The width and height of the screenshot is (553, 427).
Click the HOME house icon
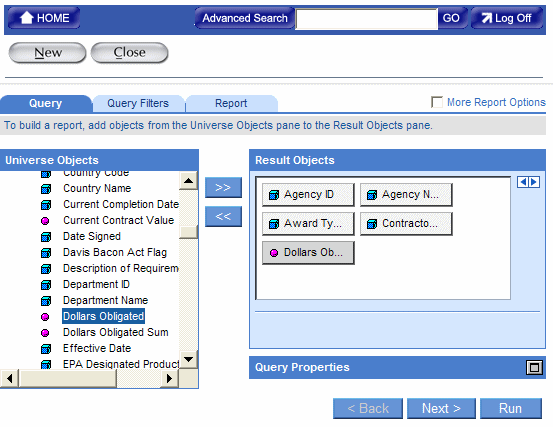coord(26,17)
